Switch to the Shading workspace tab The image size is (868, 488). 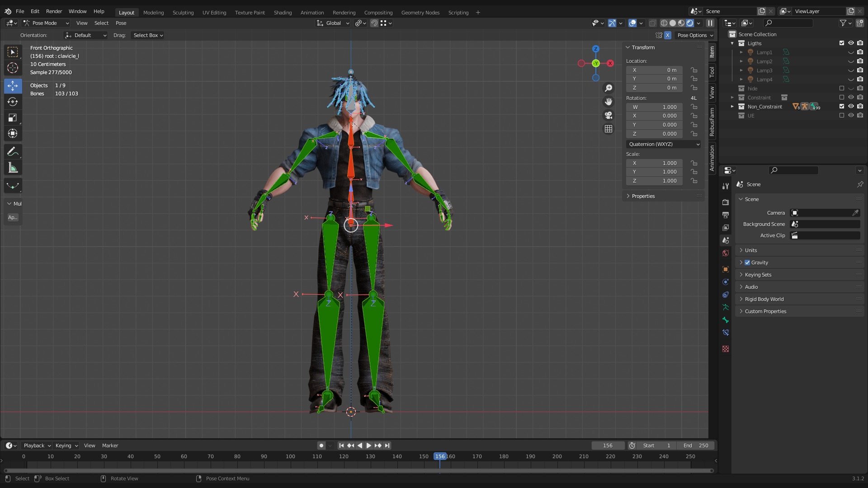pos(283,13)
